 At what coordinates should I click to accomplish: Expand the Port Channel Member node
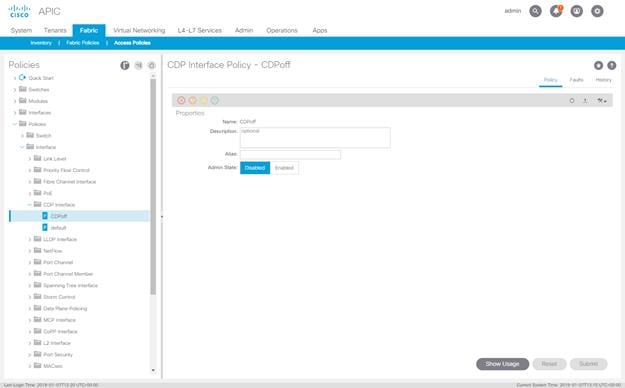[30, 274]
